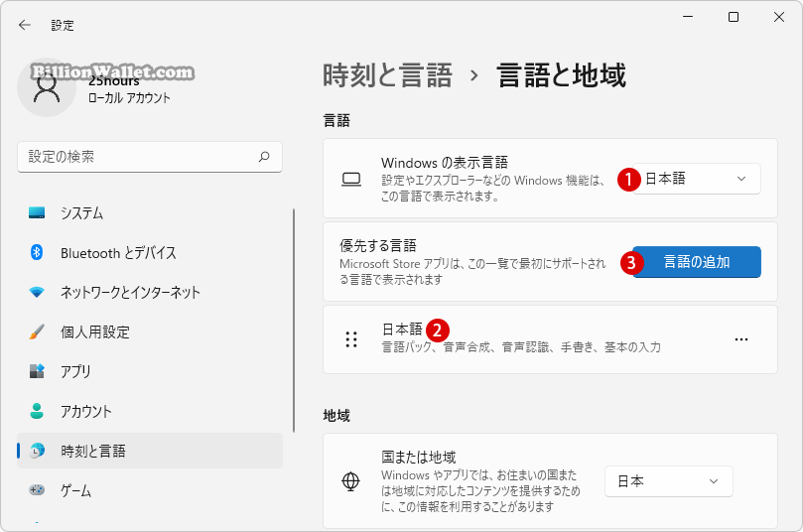Click the drag handle for 日本語

(x=351, y=339)
